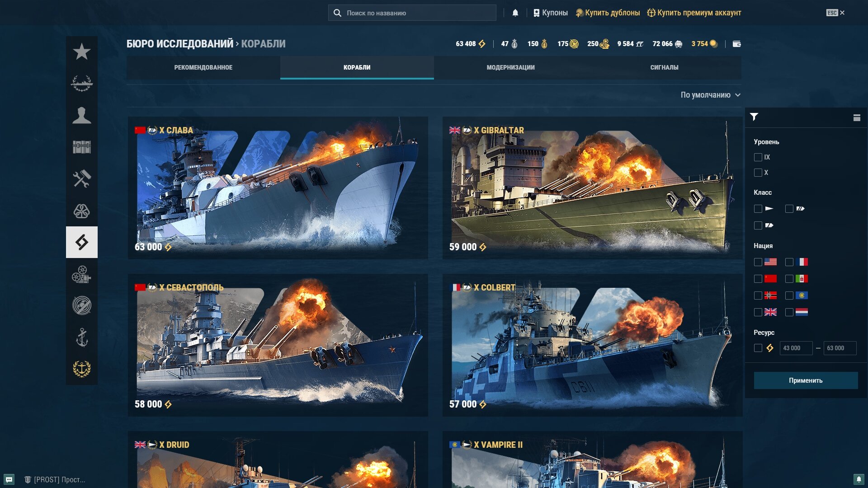
Task: Open the star favorites sidebar section
Action: tap(82, 52)
